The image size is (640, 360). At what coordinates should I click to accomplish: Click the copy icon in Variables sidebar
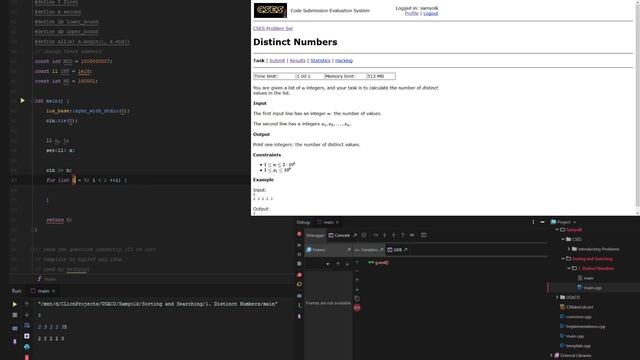tap(357, 298)
